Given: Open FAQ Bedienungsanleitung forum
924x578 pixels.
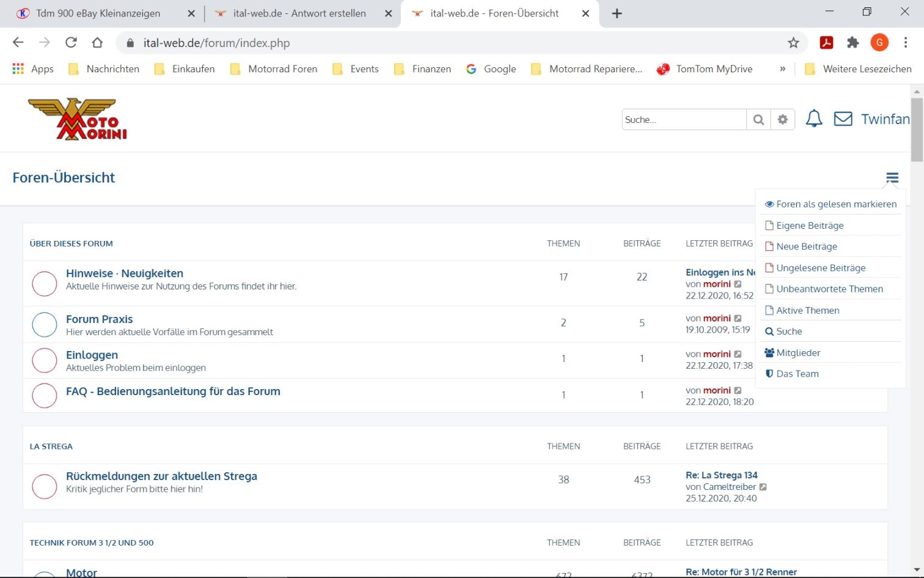Looking at the screenshot, I should click(x=173, y=391).
